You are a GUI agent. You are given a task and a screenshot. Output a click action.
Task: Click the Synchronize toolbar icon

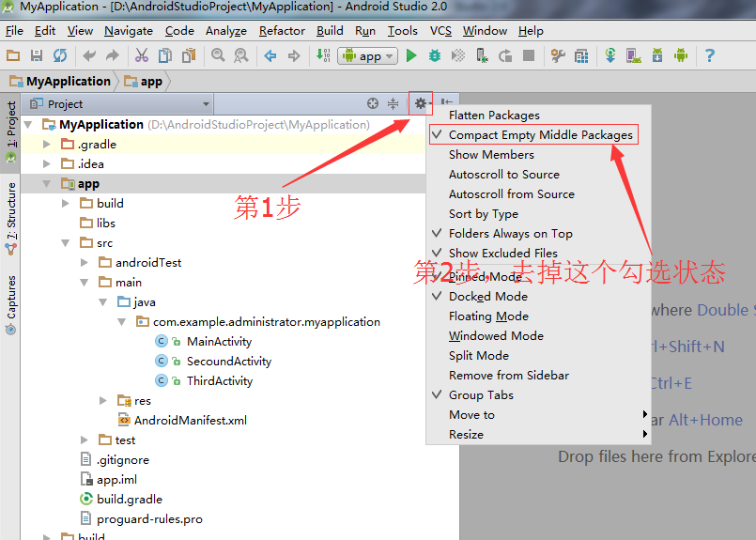point(60,56)
